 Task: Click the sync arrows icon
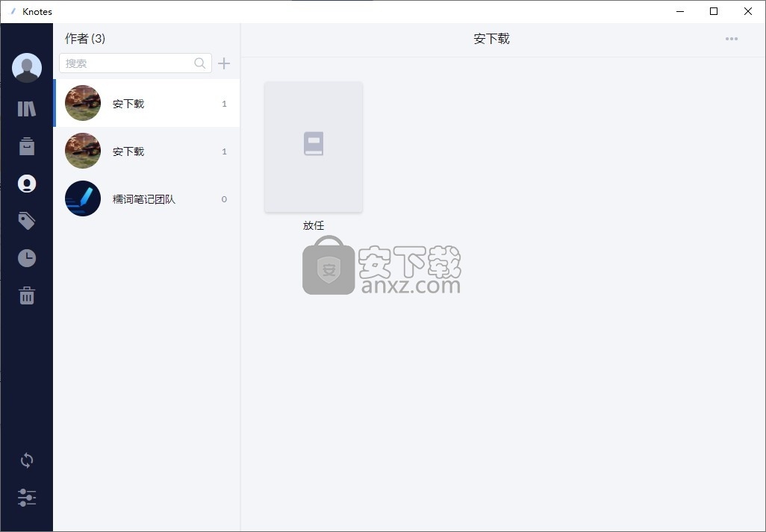click(x=27, y=460)
